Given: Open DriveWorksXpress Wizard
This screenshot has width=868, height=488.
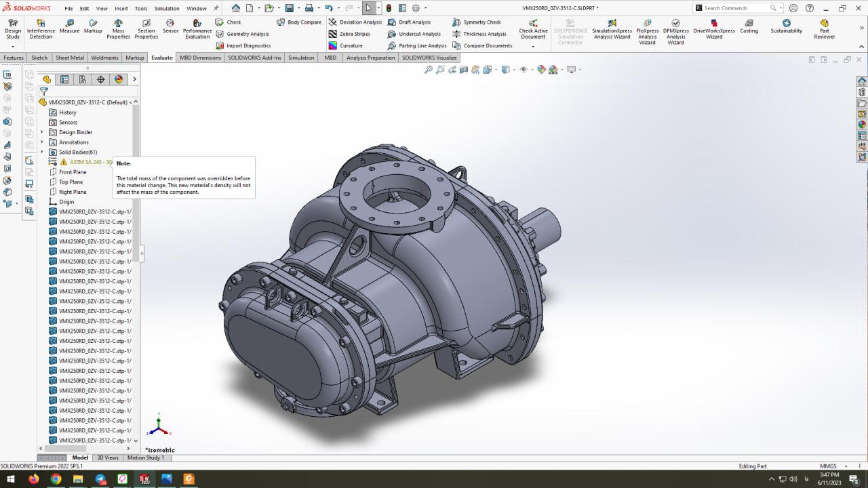Looking at the screenshot, I should click(714, 29).
